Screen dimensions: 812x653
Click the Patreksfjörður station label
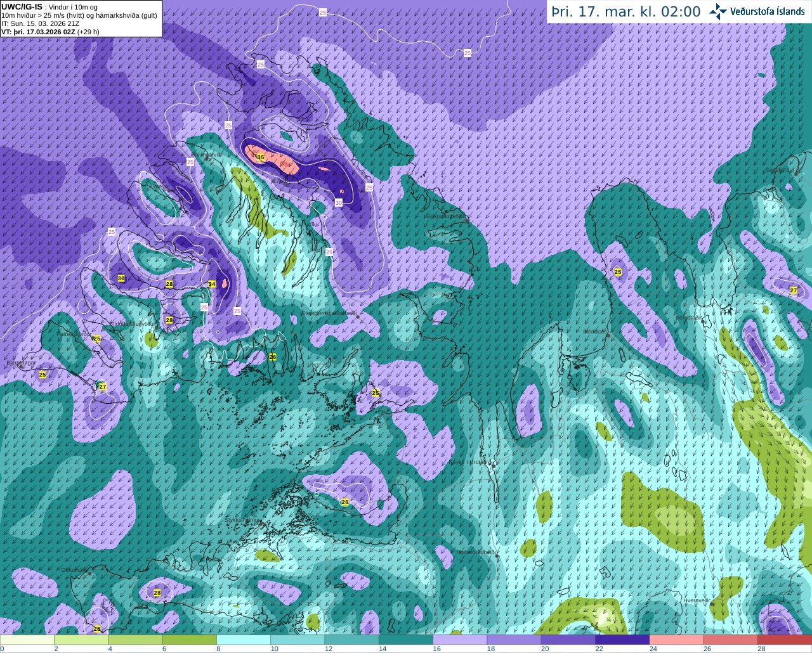74,333
